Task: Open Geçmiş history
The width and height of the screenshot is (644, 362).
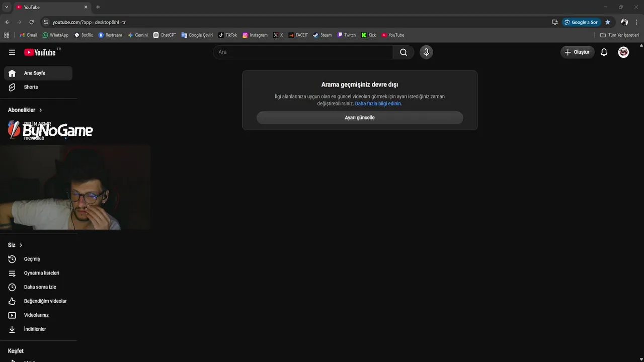Action: 38,259
